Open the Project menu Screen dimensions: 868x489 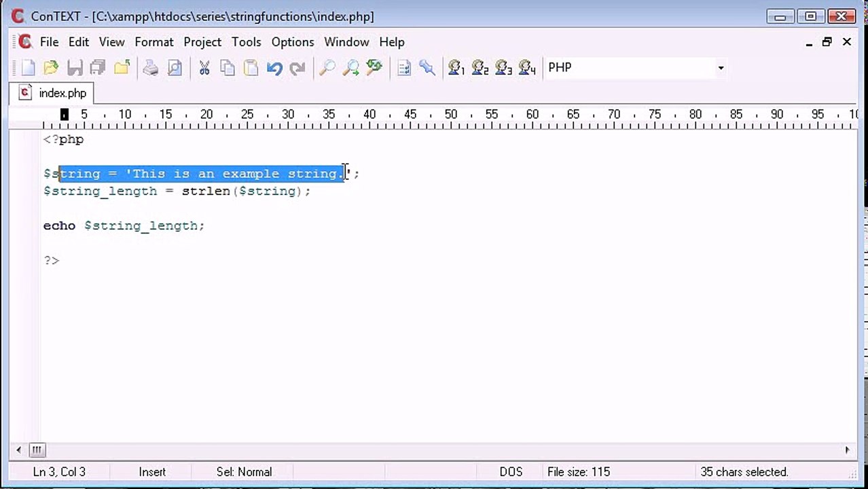coord(202,42)
